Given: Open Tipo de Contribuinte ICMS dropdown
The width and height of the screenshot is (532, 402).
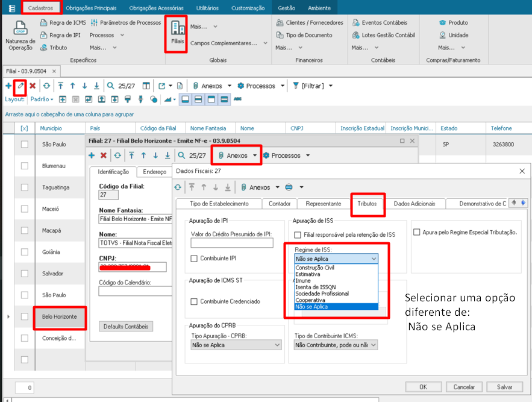Looking at the screenshot, I should tap(373, 345).
